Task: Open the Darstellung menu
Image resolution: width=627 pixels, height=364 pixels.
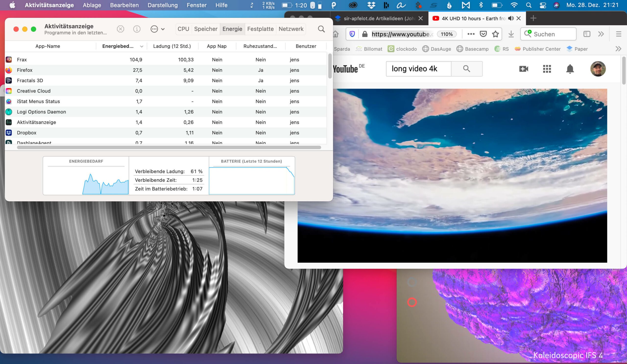Action: (x=163, y=5)
